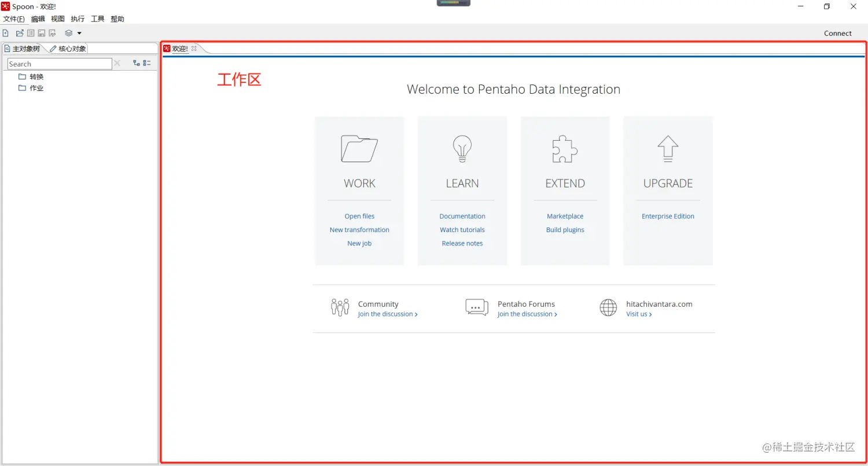Click the Explore repository toolbar icon
Image resolution: width=868 pixels, height=466 pixels.
(31, 33)
